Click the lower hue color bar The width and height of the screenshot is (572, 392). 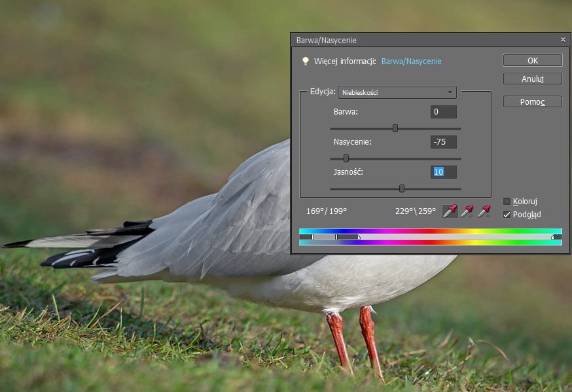[431, 243]
